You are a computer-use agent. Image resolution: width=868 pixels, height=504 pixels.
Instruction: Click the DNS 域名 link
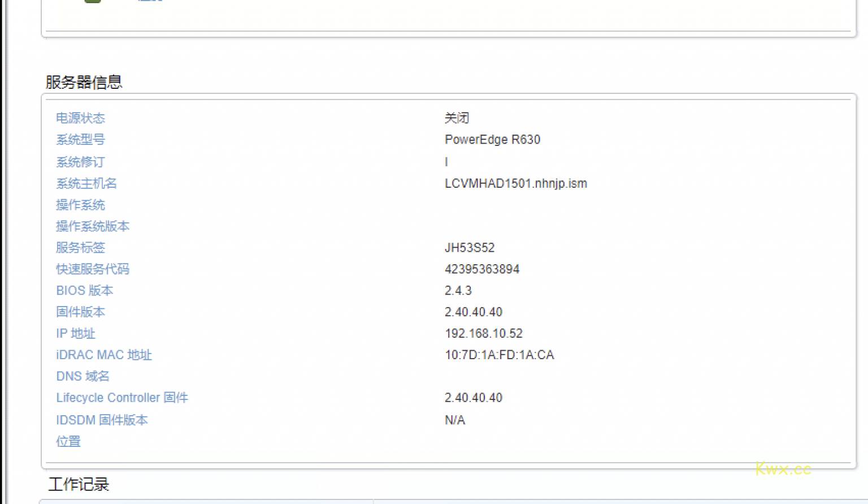click(x=83, y=376)
